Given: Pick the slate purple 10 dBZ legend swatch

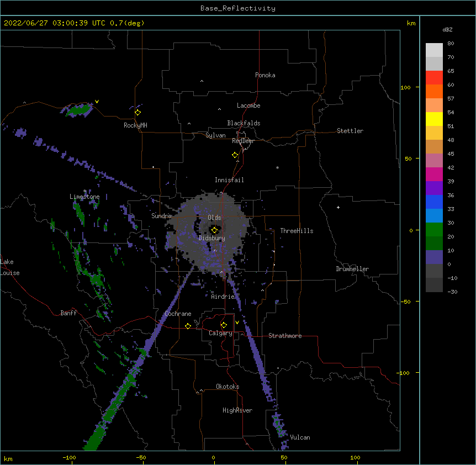Looking at the screenshot, I should [434, 257].
